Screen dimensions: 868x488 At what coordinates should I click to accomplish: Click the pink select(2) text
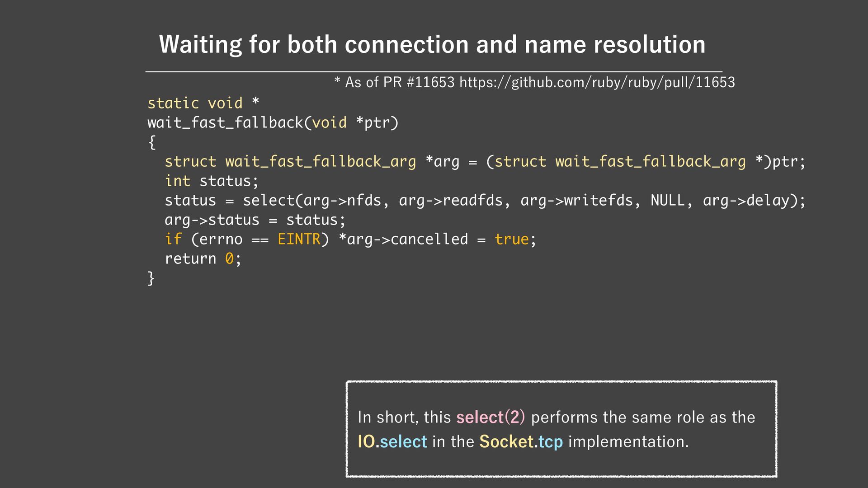[491, 417]
